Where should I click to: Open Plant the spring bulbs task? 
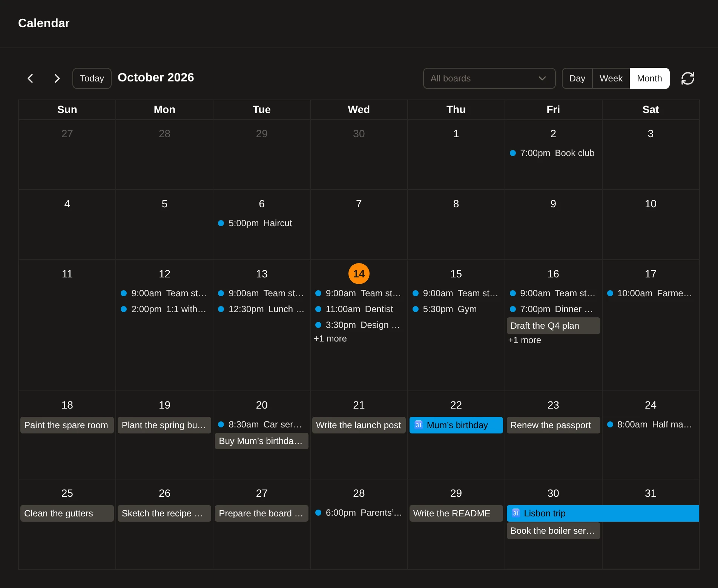coord(164,425)
